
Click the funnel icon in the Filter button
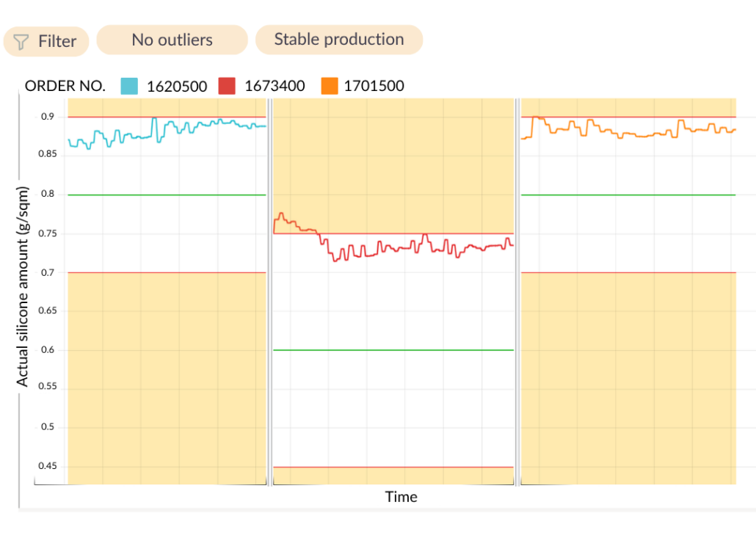pyautogui.click(x=21, y=42)
